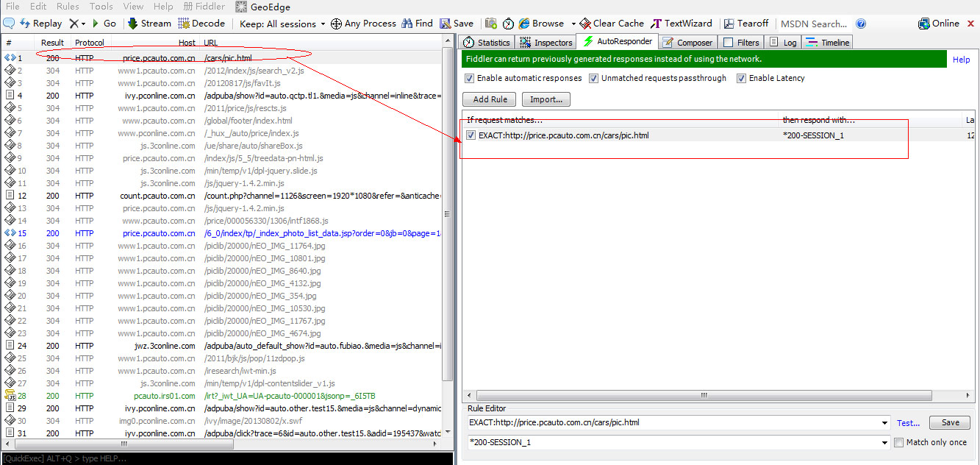
Task: Click the icon of session 15
Action: (10, 232)
